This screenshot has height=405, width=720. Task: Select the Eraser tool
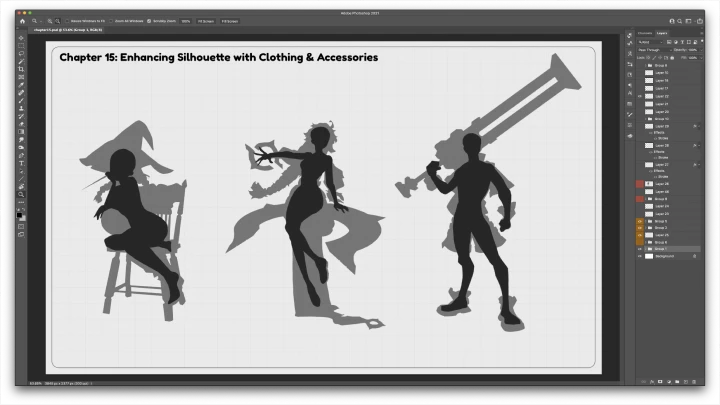[21, 124]
